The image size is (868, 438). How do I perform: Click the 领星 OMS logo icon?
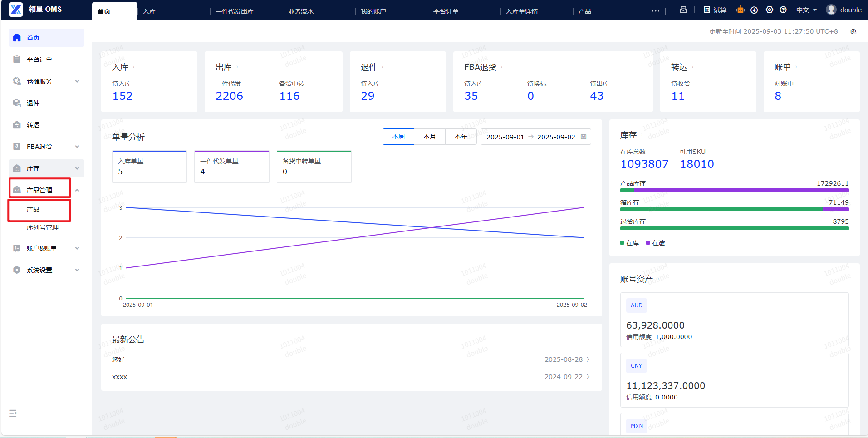[x=16, y=10]
